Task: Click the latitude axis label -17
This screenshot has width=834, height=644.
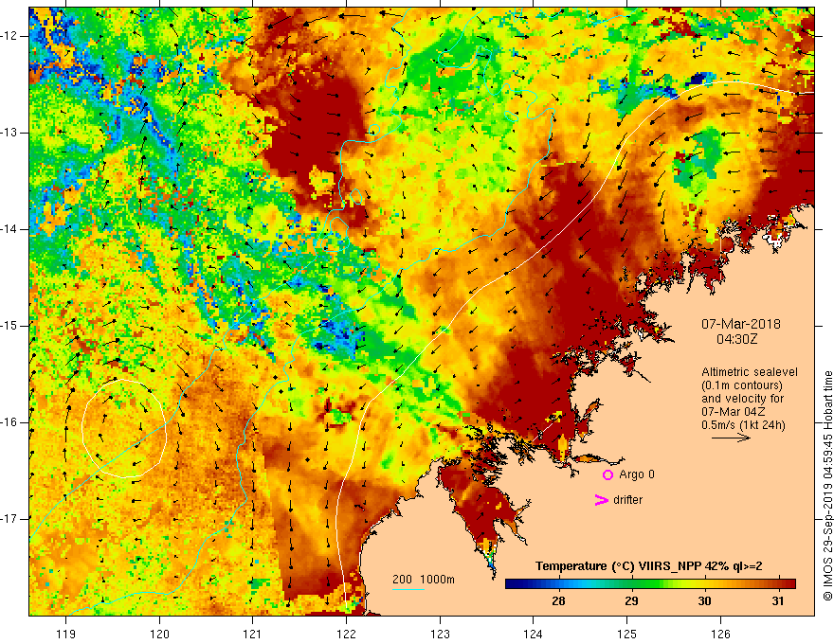Action: [x=9, y=519]
